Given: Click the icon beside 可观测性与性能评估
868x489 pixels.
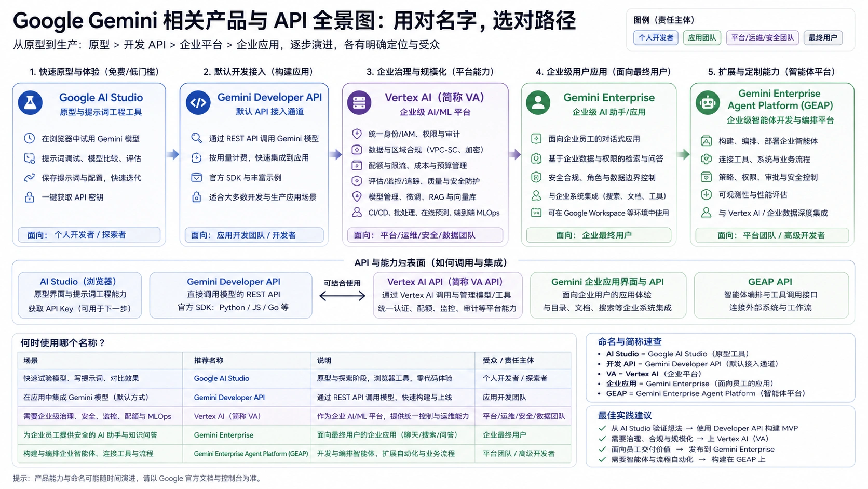Looking at the screenshot, I should point(706,194).
